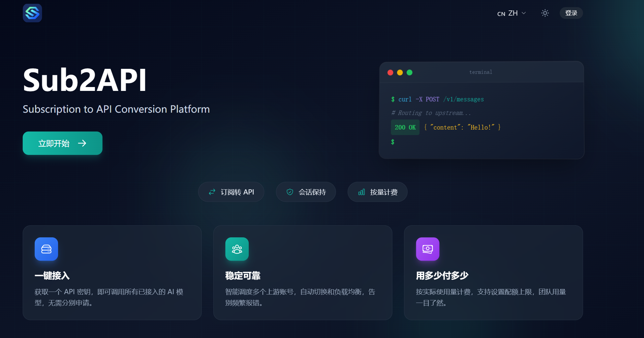
Task: Click the swap arrows icon beside 订阅转 API
Action: pos(212,192)
